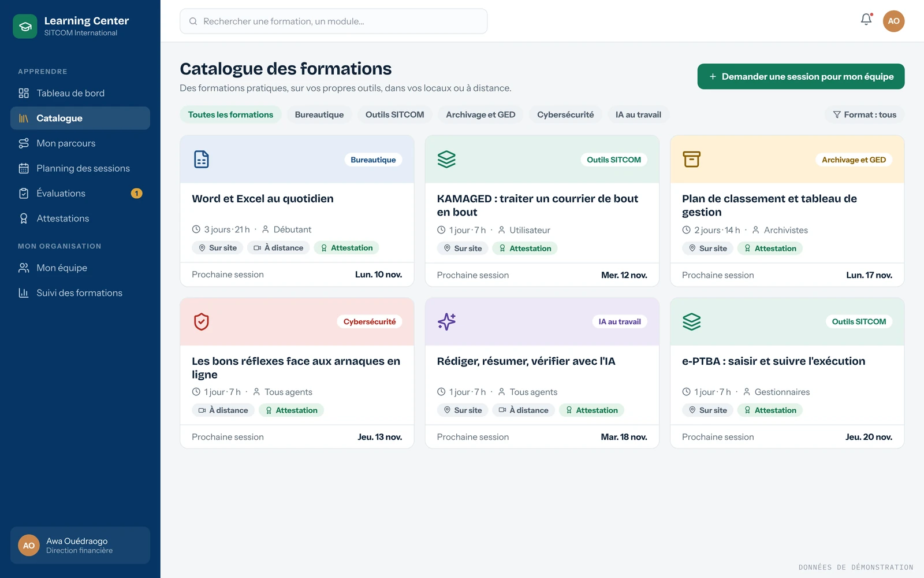Click the Évaluations clipboard icon in the sidebar
This screenshot has height=578, width=924.
[x=24, y=194]
